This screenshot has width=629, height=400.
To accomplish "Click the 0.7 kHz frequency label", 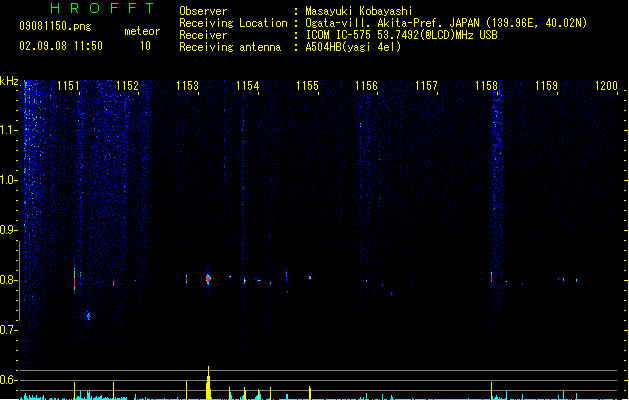I will (8, 330).
